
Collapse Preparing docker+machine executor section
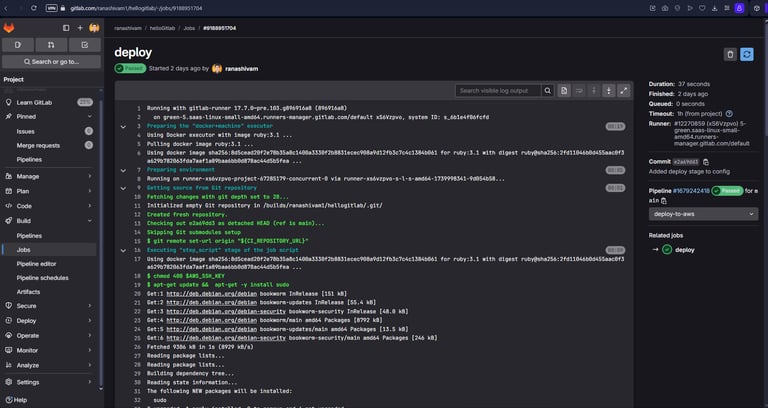(x=123, y=126)
